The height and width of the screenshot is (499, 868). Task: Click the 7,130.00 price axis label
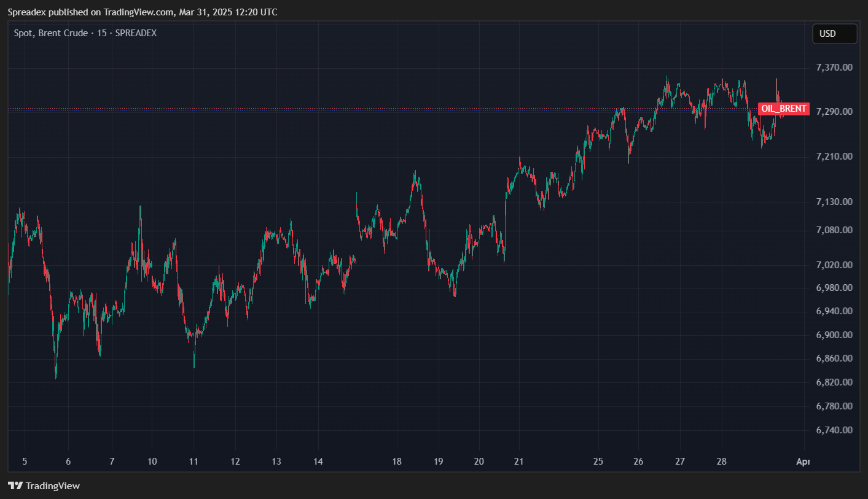834,202
